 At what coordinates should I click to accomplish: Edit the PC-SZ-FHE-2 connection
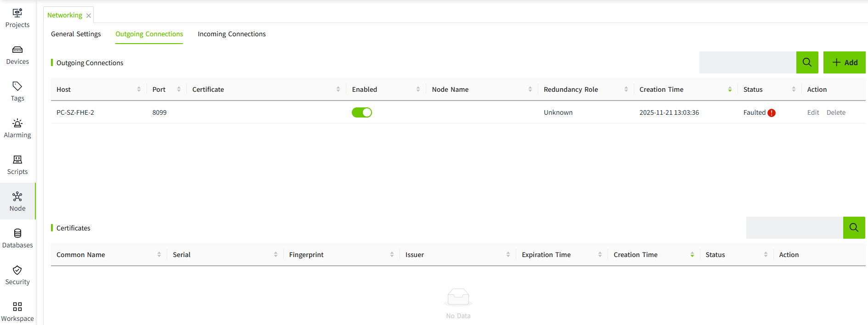(813, 112)
